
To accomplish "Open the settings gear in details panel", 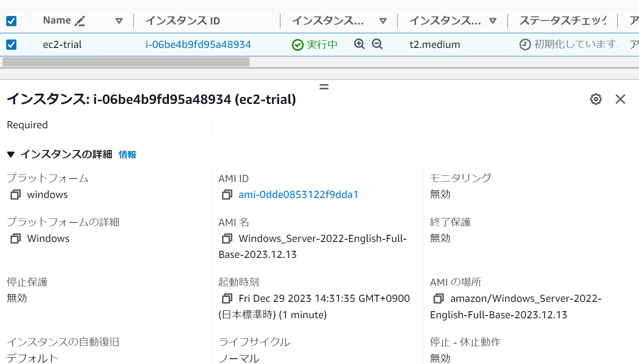I will click(x=596, y=99).
